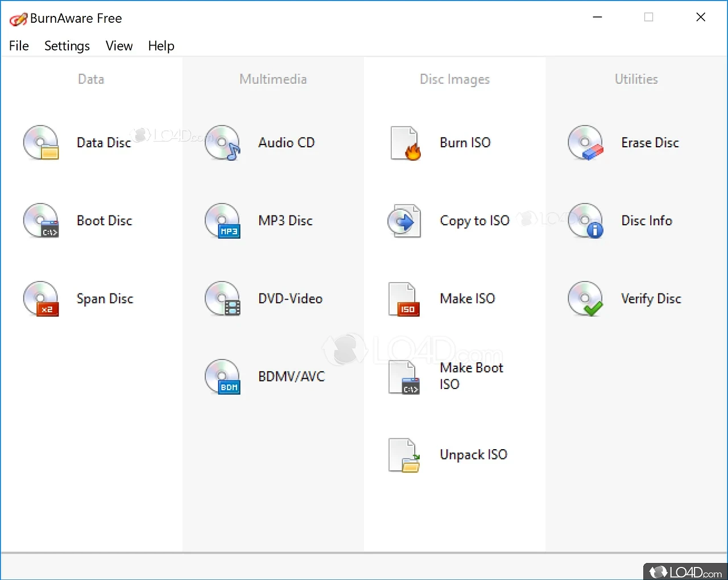The height and width of the screenshot is (580, 728).
Task: Choose the Verify Disc label
Action: [x=651, y=299]
